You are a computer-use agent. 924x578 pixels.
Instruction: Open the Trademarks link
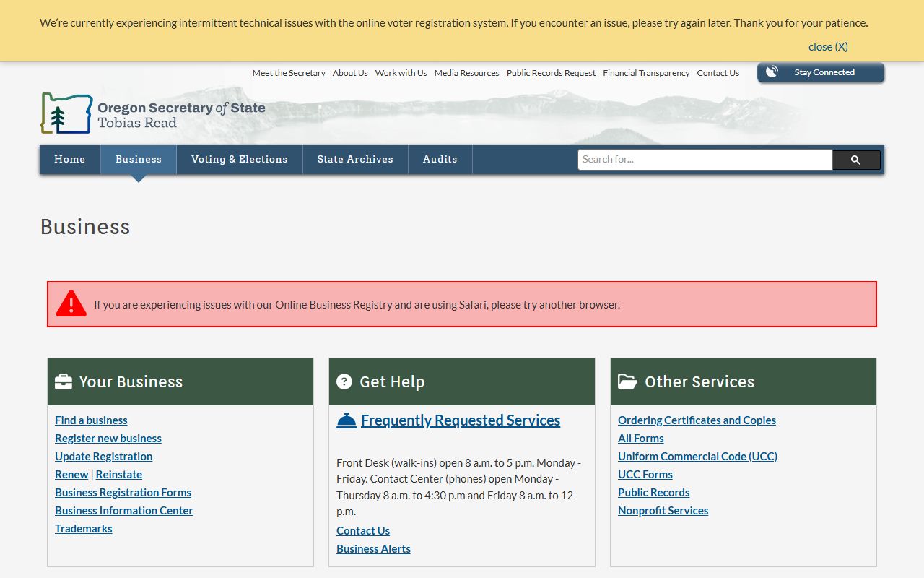click(84, 529)
